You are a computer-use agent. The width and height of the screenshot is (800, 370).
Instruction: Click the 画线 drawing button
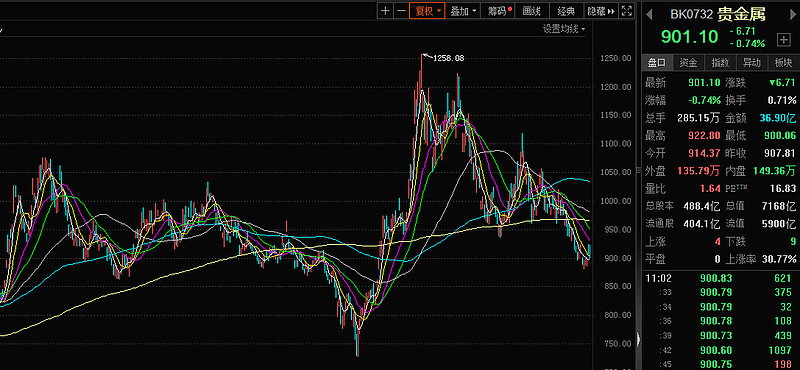coord(532,11)
